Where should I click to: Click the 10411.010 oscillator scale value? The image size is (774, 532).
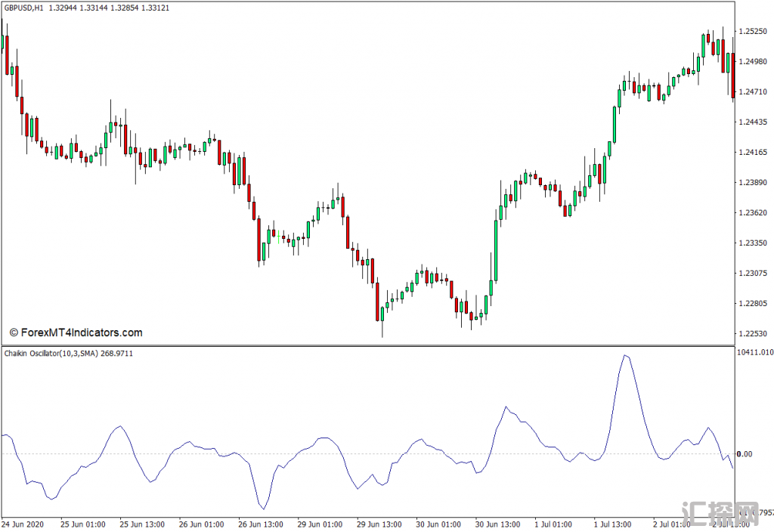(755, 352)
